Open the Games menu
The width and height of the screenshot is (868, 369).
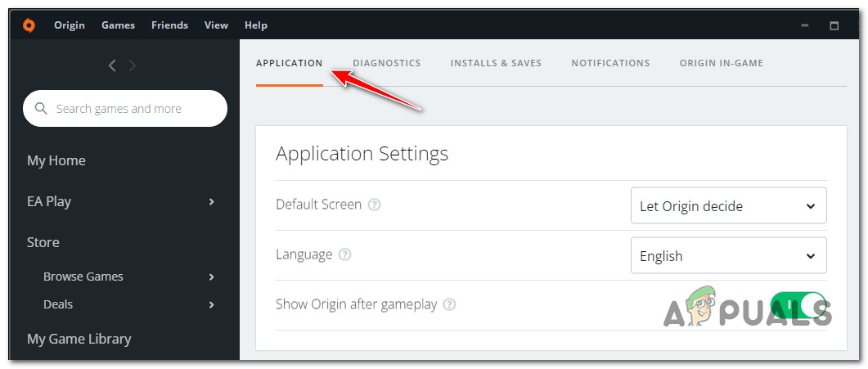(x=119, y=25)
